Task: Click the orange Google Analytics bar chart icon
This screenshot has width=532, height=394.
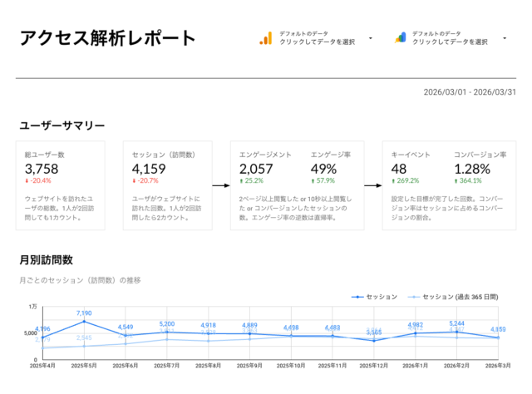Action: click(x=266, y=38)
